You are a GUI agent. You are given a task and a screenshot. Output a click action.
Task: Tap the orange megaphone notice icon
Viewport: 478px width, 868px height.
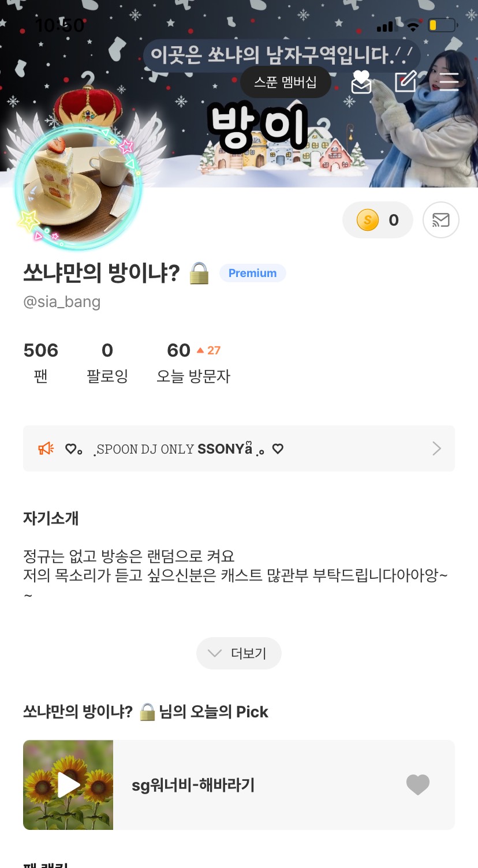coord(46,448)
